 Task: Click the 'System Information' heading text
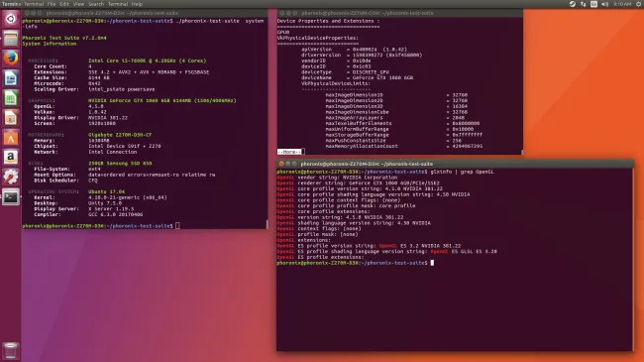[50, 44]
